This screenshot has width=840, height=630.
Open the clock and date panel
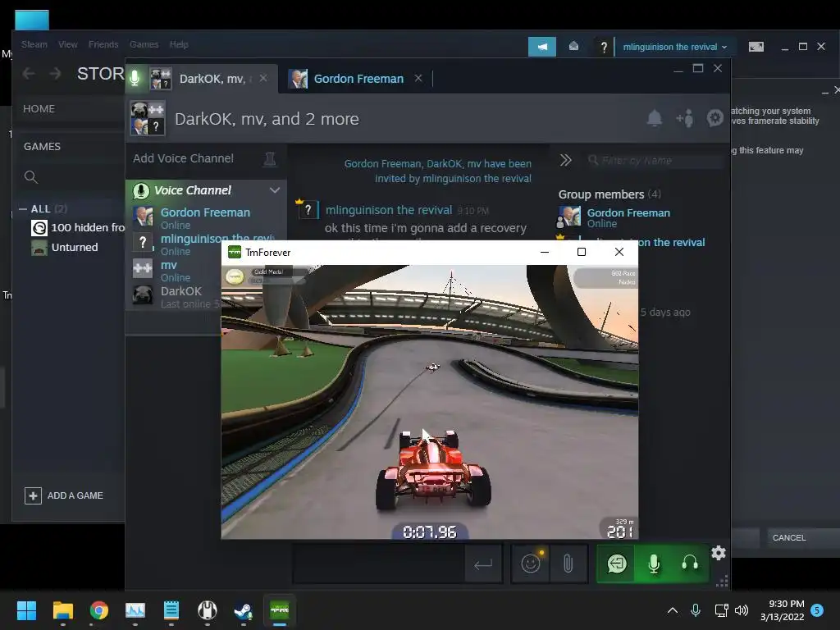(x=782, y=610)
